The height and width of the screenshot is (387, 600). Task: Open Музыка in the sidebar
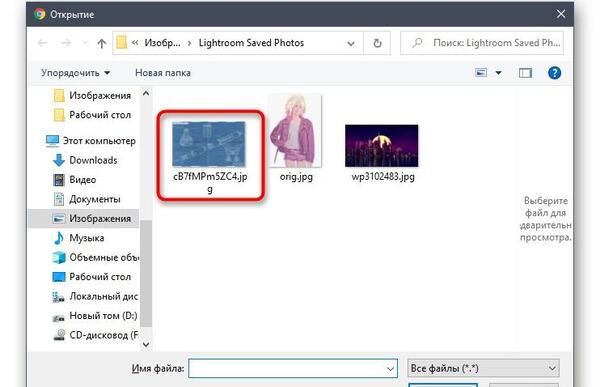pos(79,238)
